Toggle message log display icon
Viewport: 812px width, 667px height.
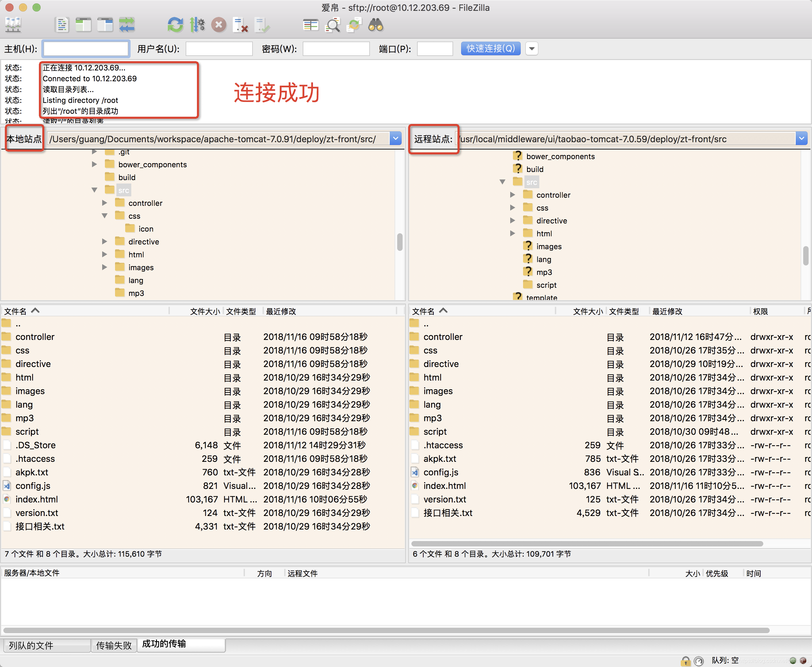[62, 25]
